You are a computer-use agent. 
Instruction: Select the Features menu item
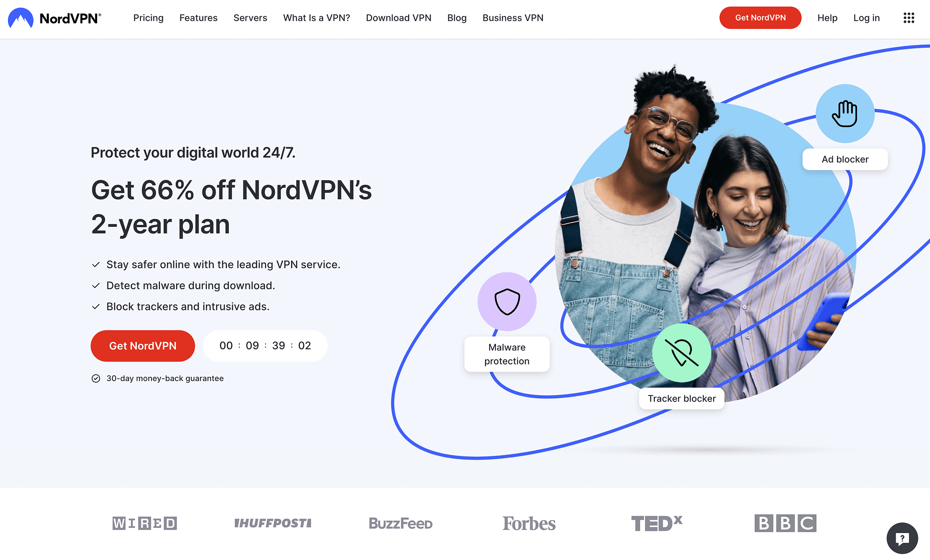[198, 17]
